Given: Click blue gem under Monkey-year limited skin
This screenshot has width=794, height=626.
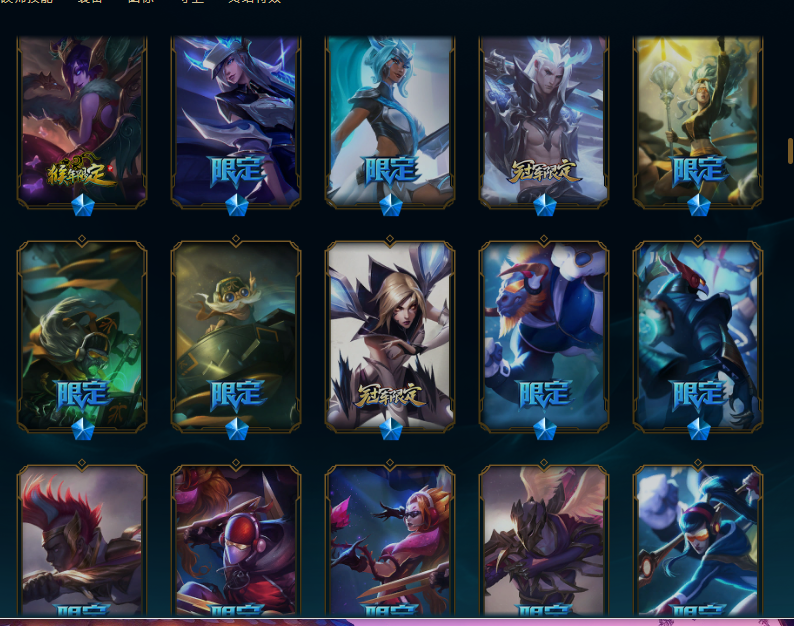Looking at the screenshot, I should pos(83,205).
